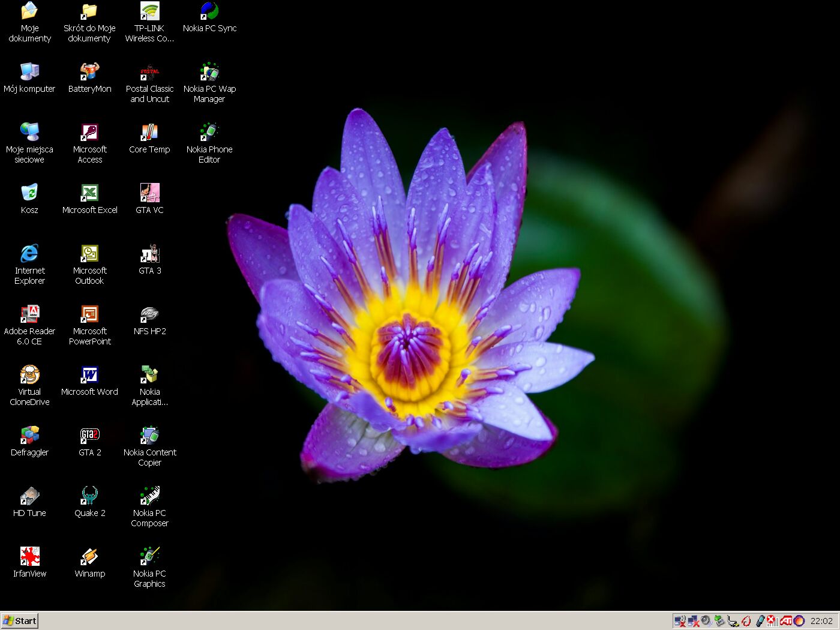Select the Microsoft Outlook shortcut

(89, 253)
